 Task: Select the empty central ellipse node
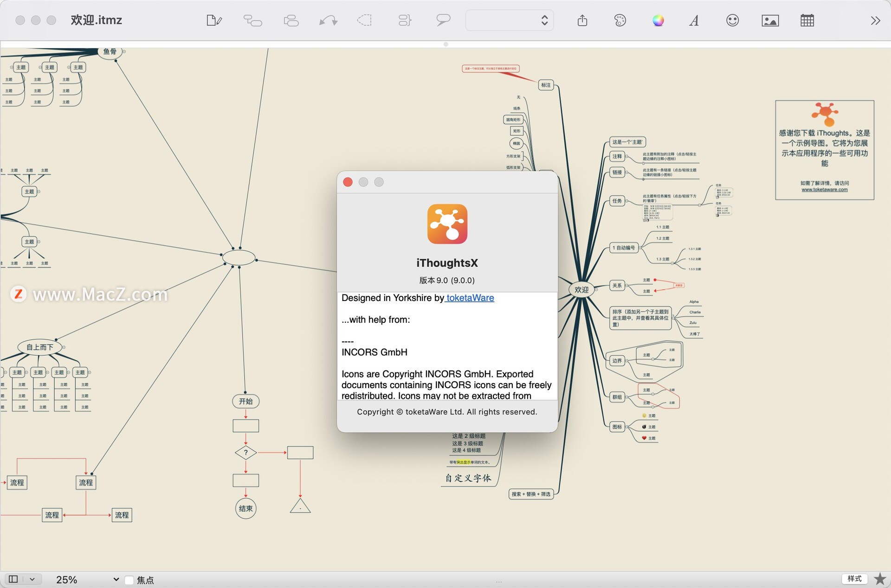click(239, 257)
